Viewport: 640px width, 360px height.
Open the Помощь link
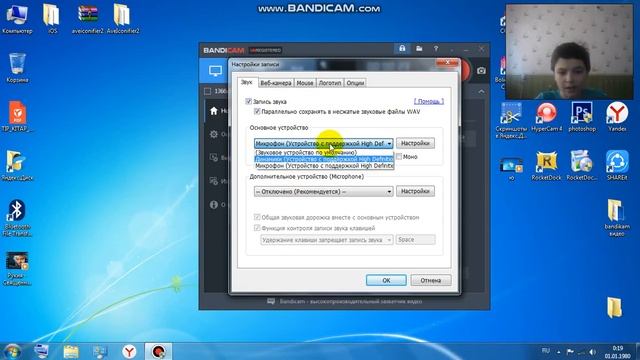click(x=429, y=101)
